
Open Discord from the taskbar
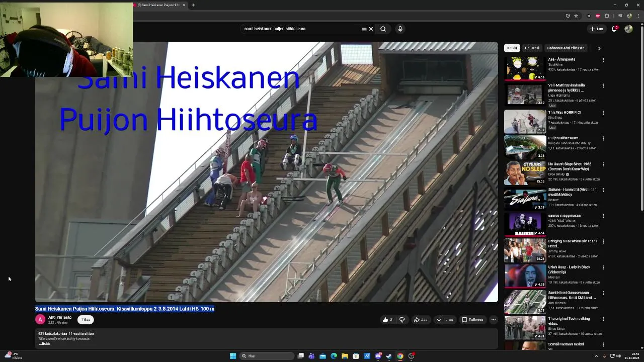click(378, 356)
